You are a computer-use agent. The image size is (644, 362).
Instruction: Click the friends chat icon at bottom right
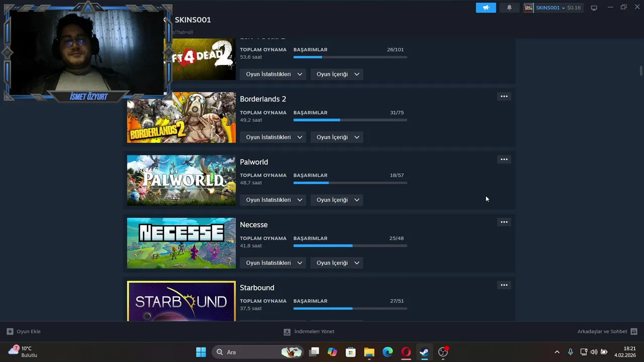coord(634,331)
